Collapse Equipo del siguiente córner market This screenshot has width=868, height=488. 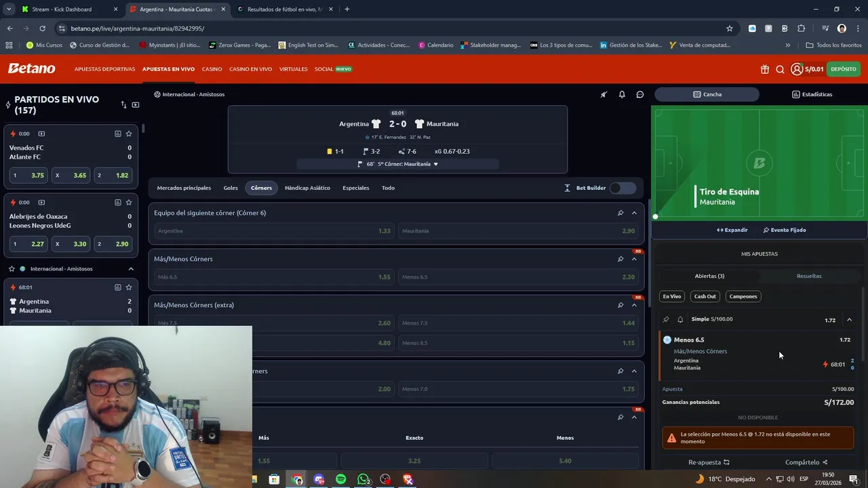click(x=634, y=213)
